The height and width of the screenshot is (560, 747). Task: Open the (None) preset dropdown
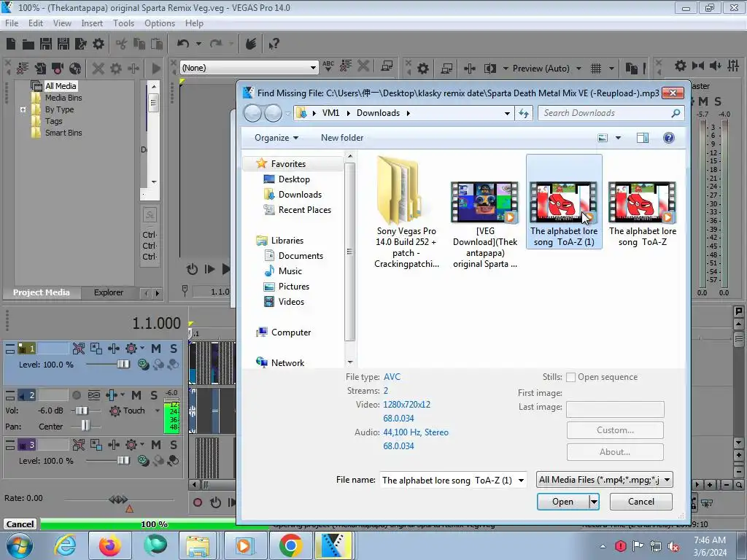(313, 68)
